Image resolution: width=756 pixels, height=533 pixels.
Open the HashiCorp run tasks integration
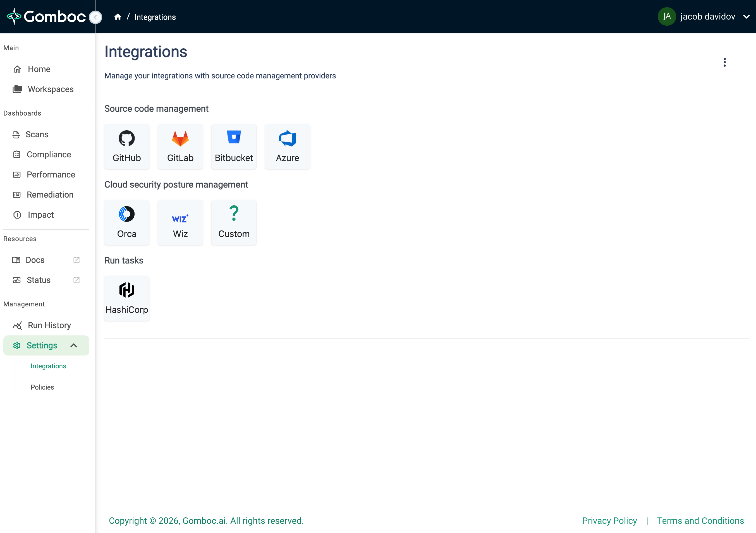(126, 298)
